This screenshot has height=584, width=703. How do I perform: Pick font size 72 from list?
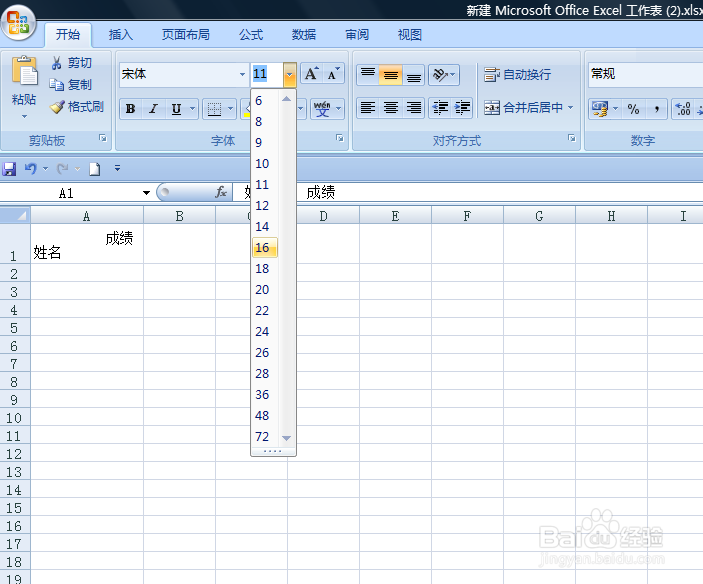click(x=265, y=437)
